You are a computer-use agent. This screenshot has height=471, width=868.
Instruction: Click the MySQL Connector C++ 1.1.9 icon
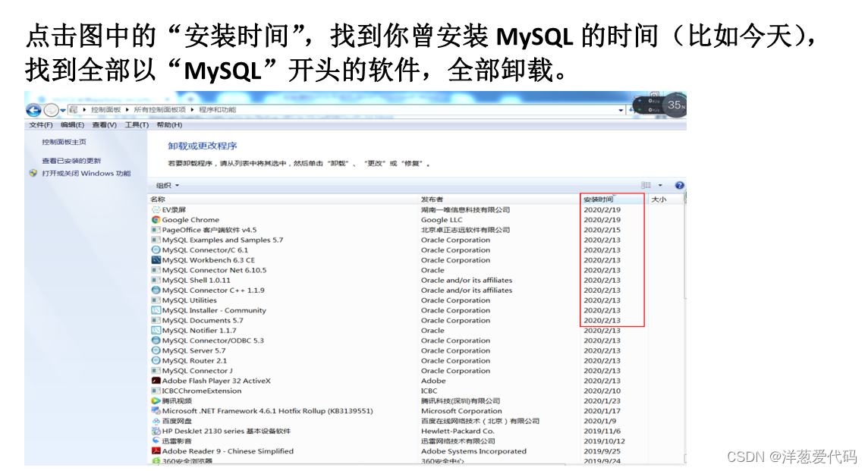pos(156,290)
